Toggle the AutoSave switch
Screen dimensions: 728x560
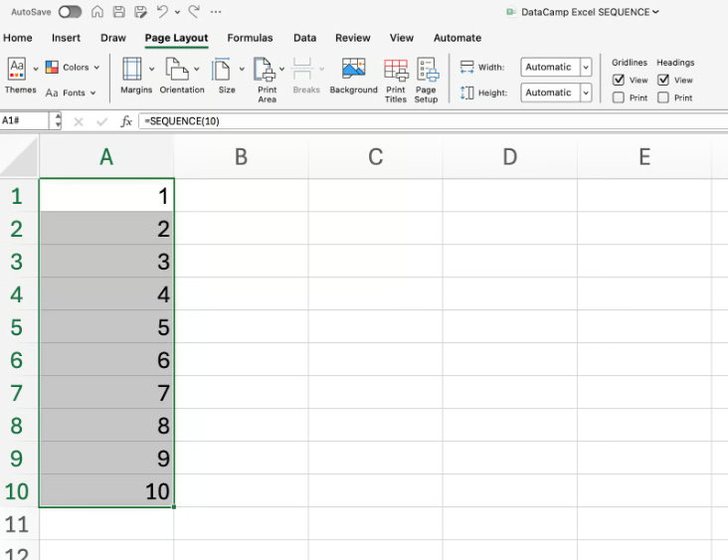click(70, 12)
